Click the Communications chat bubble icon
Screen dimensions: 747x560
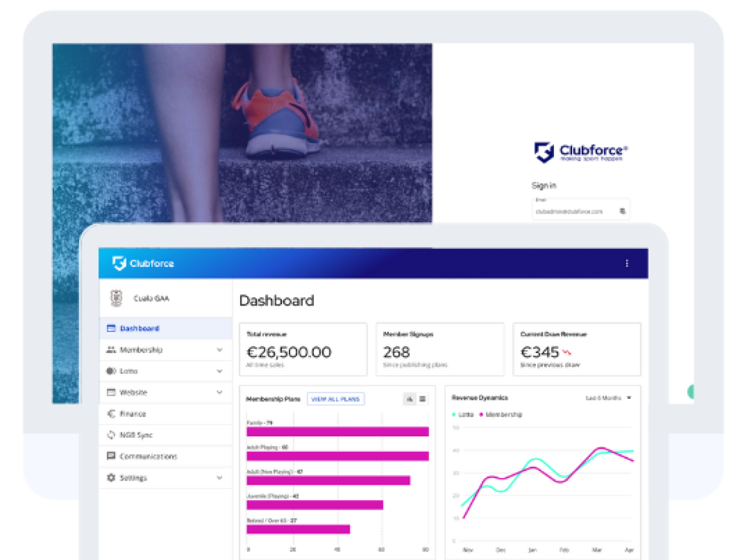pyautogui.click(x=111, y=456)
